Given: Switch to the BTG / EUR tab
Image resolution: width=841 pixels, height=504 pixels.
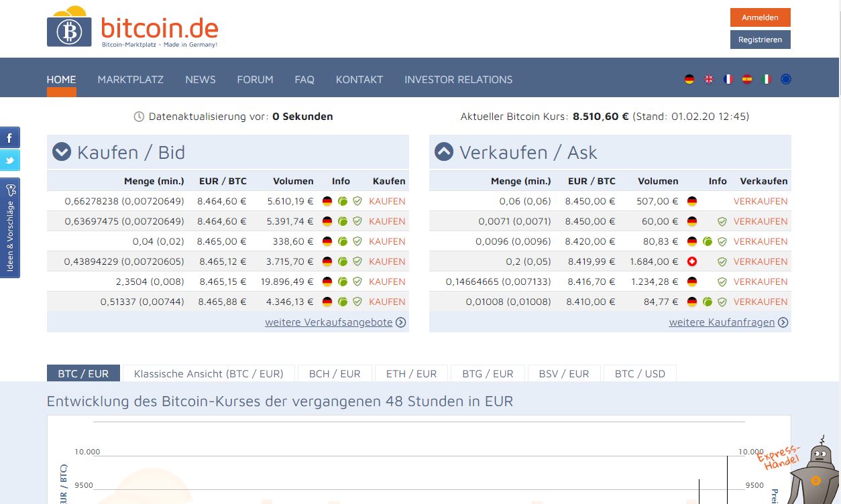Looking at the screenshot, I should pyautogui.click(x=488, y=373).
